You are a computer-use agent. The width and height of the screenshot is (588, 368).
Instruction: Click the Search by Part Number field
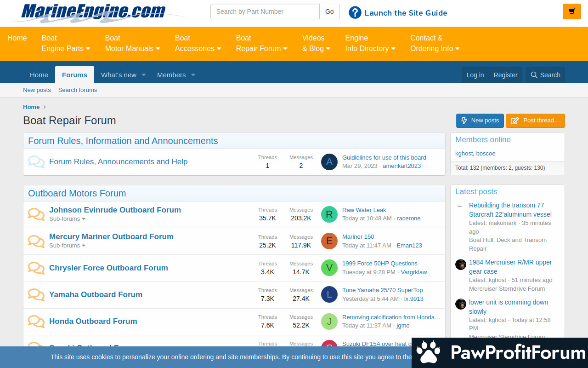click(x=265, y=11)
